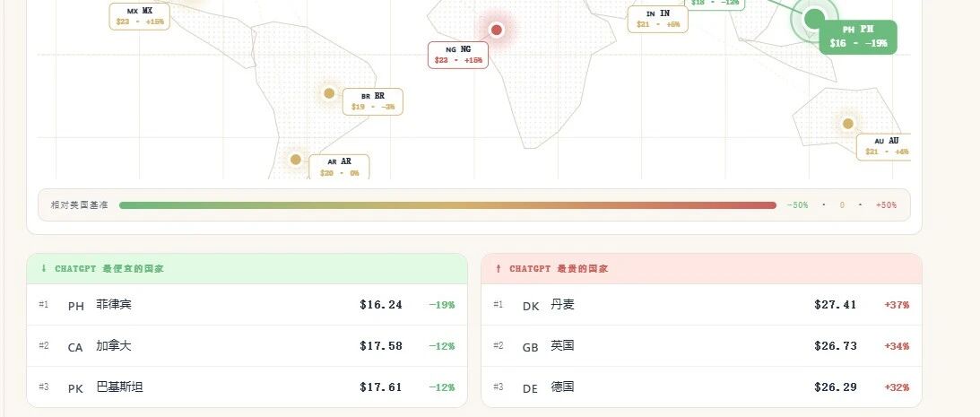The width and height of the screenshot is (980, 417).
Task: Click the 相对美国基准 legend label
Action: point(80,205)
